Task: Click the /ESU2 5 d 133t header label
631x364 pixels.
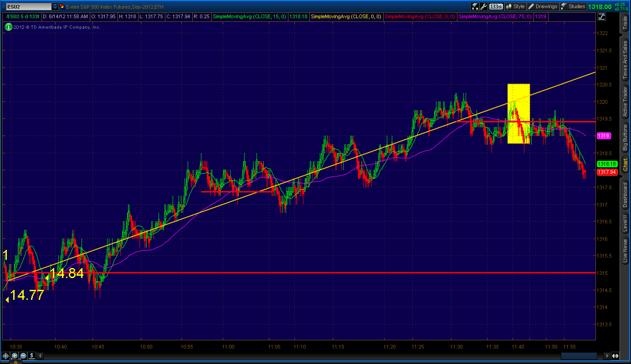Action: pyautogui.click(x=23, y=17)
